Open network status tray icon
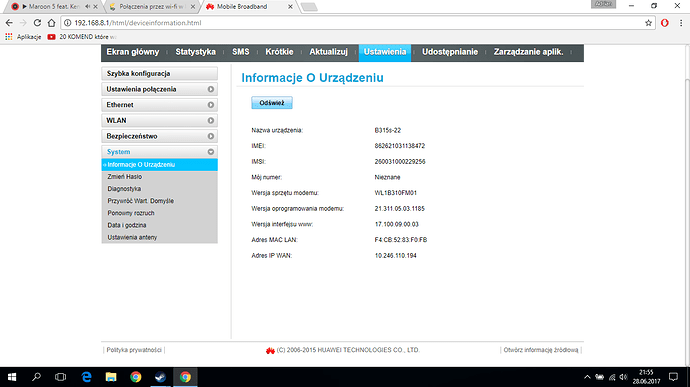 click(612, 377)
